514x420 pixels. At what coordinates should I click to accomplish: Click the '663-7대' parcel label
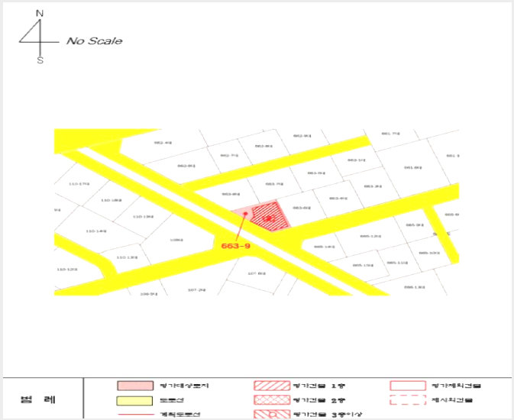274,184
